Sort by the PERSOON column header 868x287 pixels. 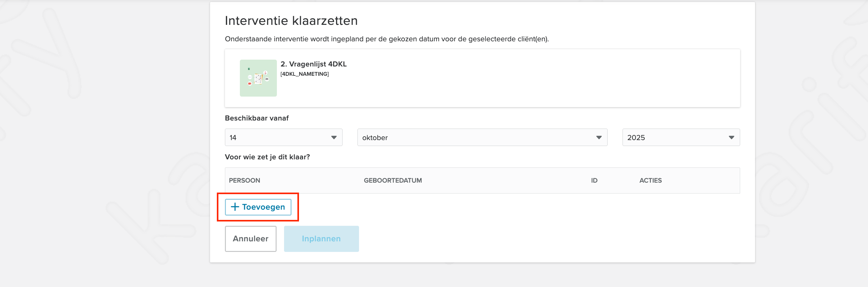point(244,181)
